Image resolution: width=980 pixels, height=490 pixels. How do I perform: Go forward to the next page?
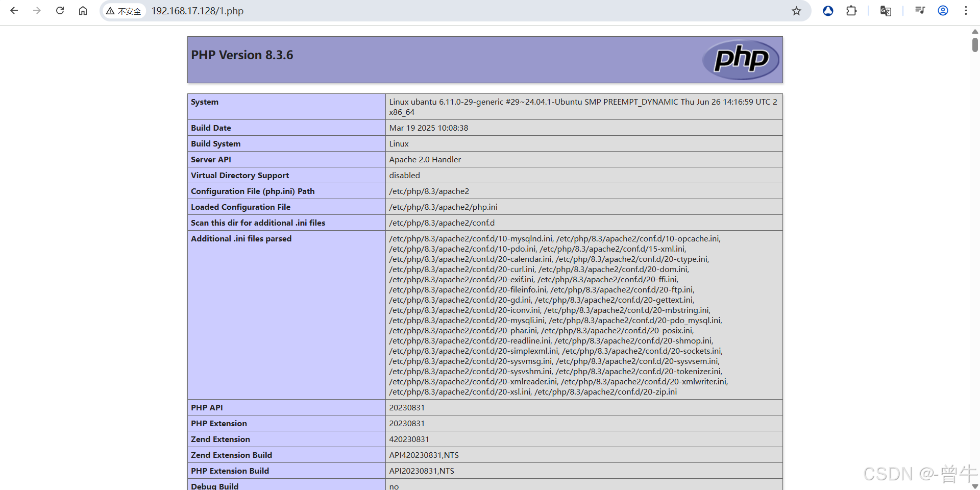tap(37, 11)
